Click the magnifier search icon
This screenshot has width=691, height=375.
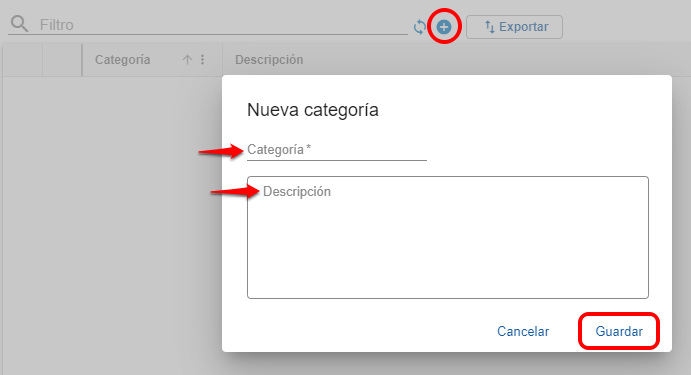(19, 24)
